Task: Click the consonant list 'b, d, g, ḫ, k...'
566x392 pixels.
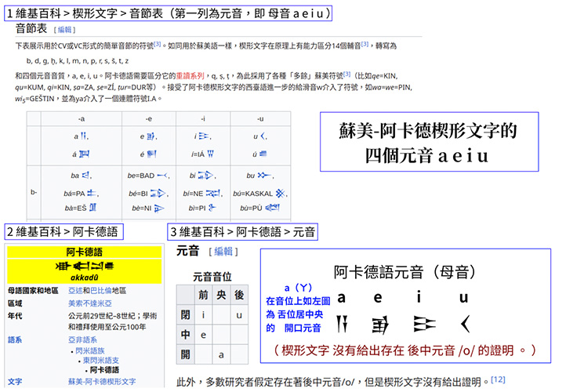Action: [78, 60]
